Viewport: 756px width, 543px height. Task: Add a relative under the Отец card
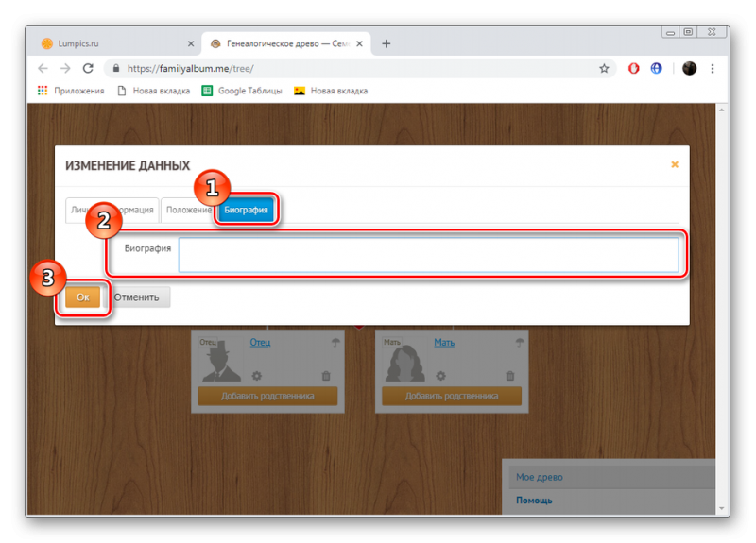point(267,396)
